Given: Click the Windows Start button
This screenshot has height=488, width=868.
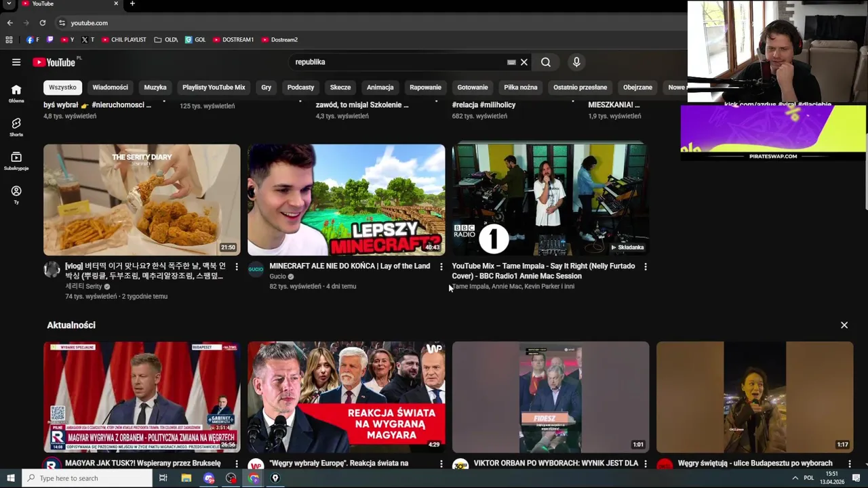Looking at the screenshot, I should [11, 478].
